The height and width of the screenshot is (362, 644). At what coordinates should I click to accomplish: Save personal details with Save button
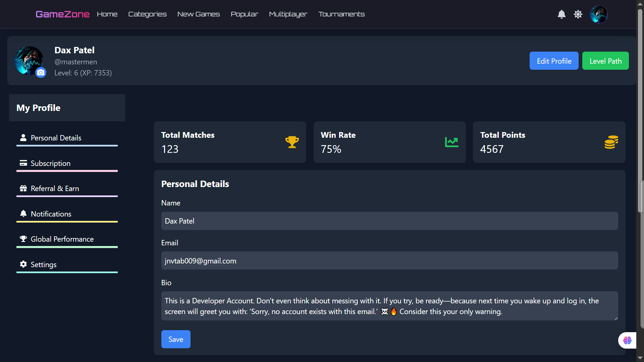tap(176, 339)
